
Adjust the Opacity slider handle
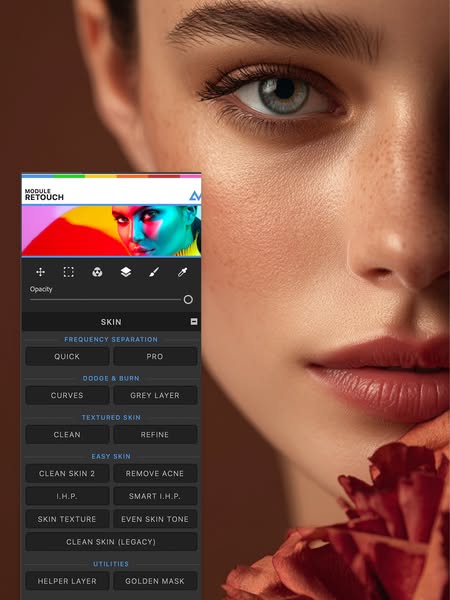pos(188,300)
